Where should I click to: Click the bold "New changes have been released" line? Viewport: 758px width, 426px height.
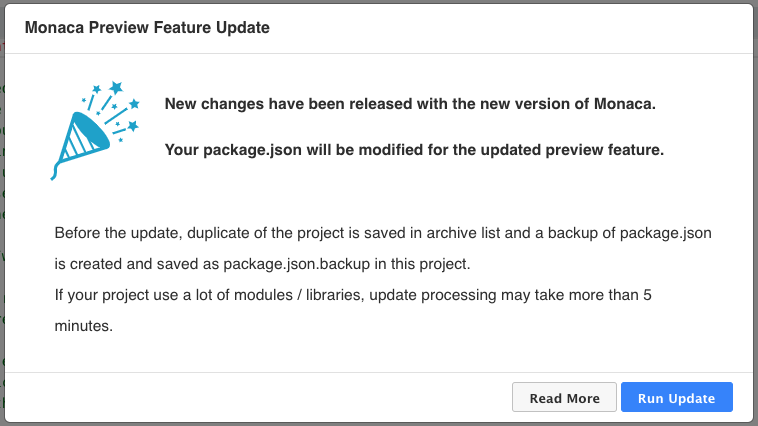click(x=409, y=104)
